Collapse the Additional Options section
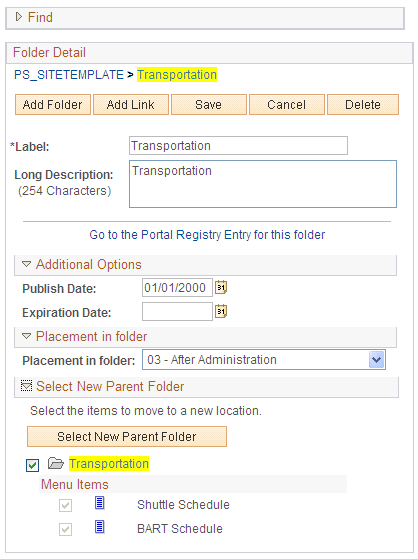Screen dimensions: 418x559 tap(26, 264)
